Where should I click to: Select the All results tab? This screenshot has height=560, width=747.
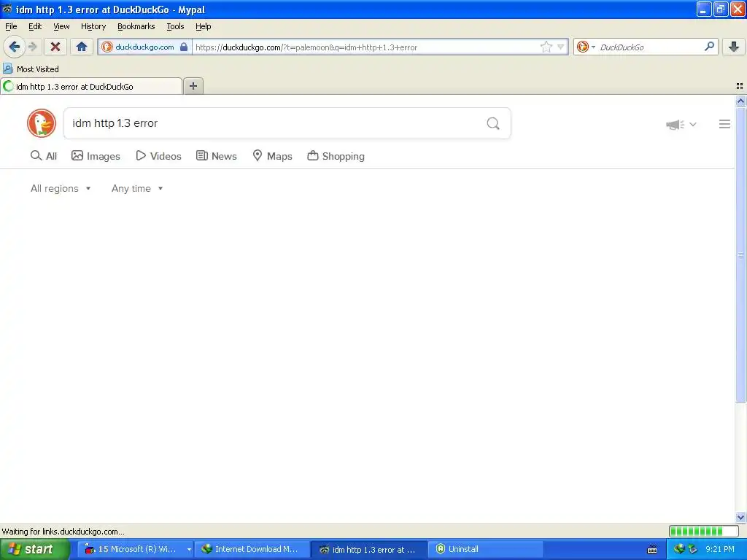(44, 156)
